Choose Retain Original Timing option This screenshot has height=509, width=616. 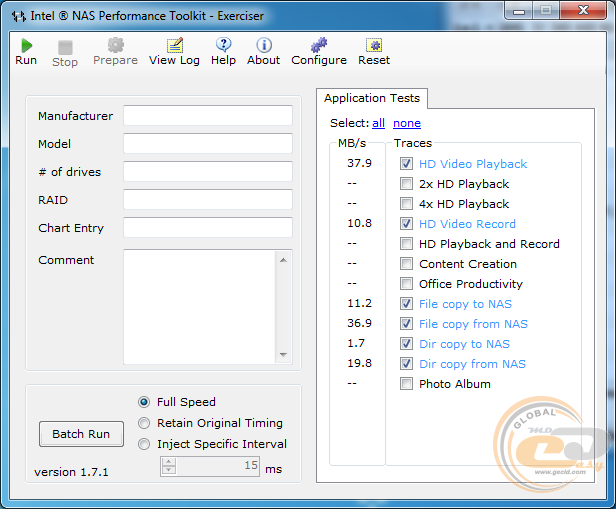(144, 423)
